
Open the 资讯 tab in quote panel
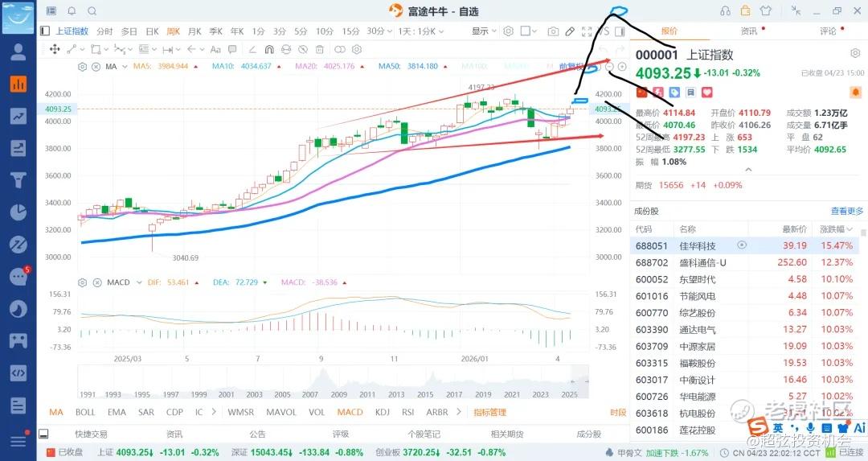tap(749, 31)
